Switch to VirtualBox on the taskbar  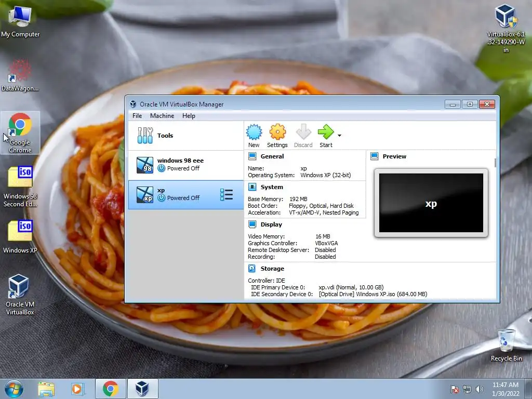pos(142,389)
